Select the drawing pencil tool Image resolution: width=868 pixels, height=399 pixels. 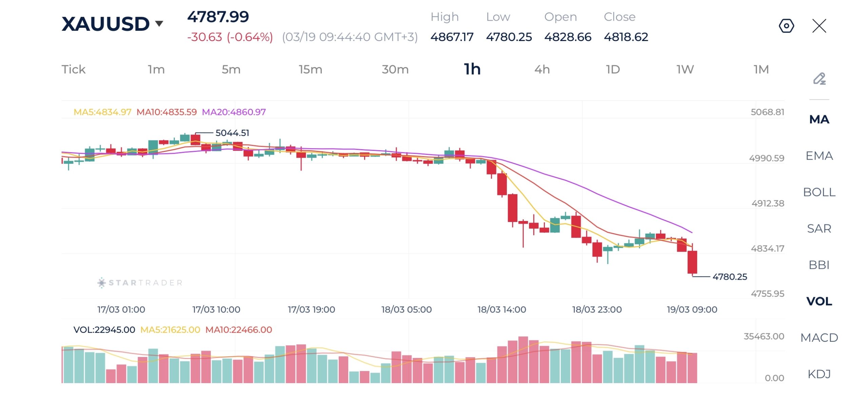(x=819, y=79)
